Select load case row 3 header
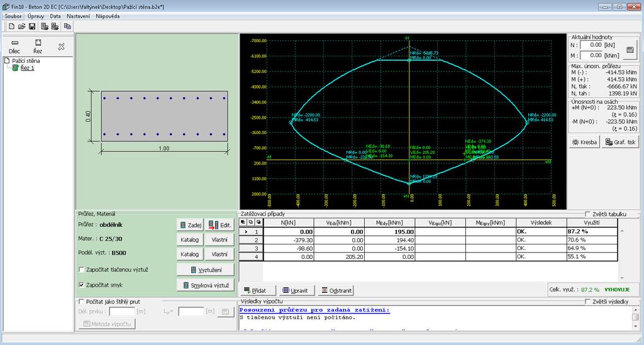This screenshot has height=345, width=644. [x=252, y=248]
